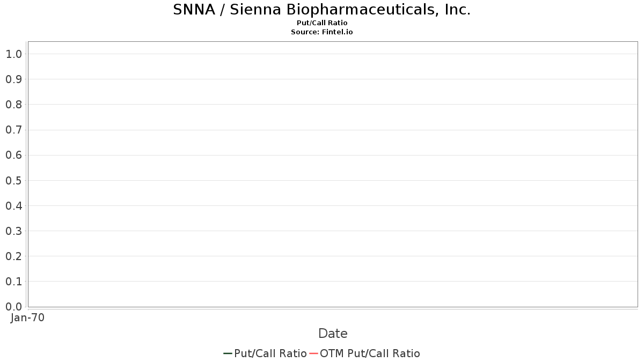Click the 0.1 y-axis label

click(14, 282)
